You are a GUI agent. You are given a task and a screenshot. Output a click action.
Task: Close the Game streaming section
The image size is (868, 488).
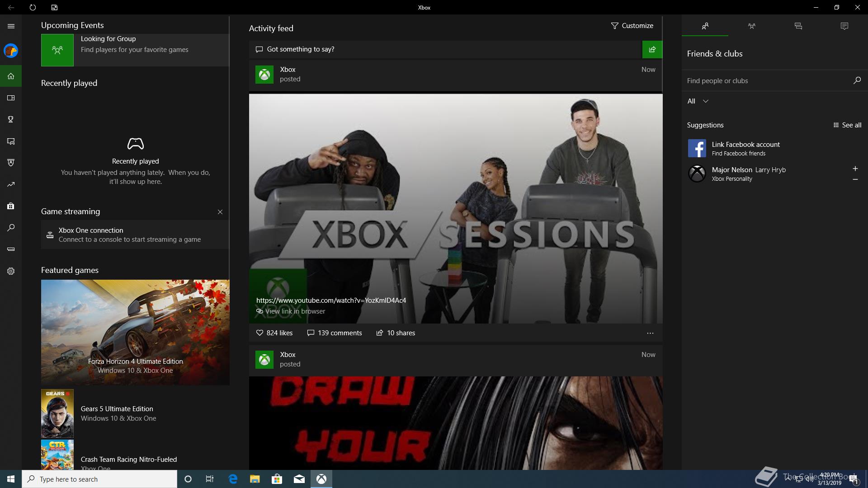tap(220, 212)
